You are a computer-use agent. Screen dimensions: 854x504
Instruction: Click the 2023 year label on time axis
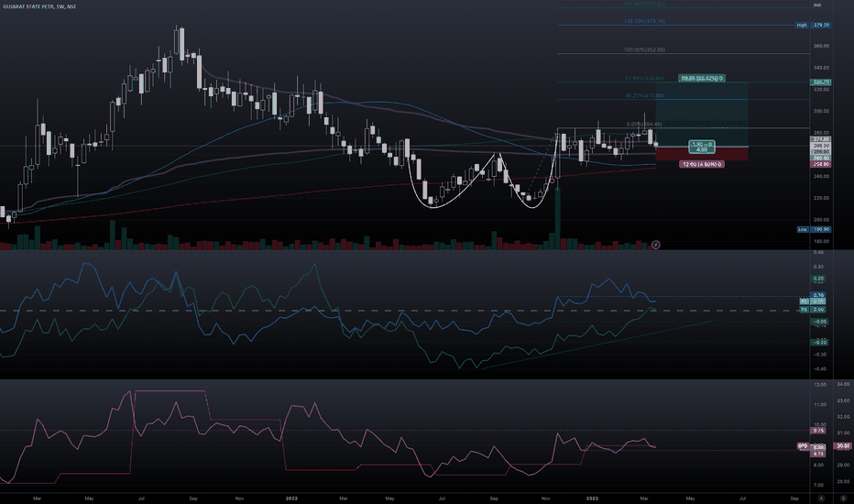tap(592, 498)
